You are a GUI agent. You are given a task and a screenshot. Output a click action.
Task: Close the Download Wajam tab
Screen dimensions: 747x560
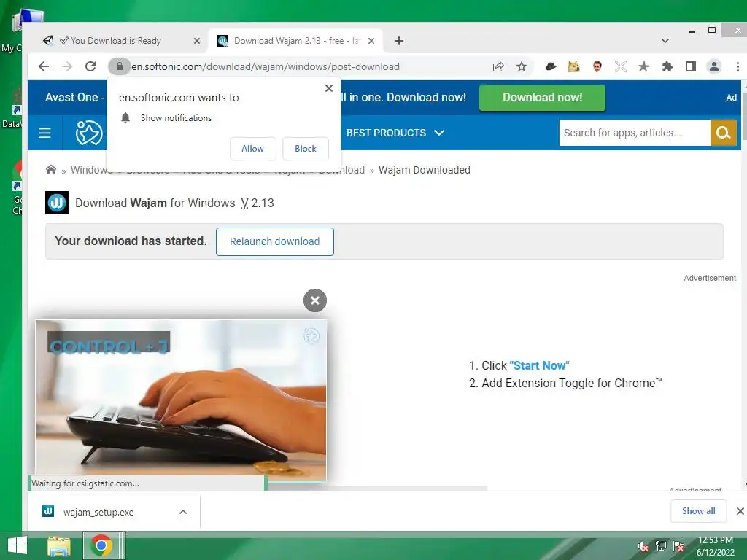[x=371, y=41]
